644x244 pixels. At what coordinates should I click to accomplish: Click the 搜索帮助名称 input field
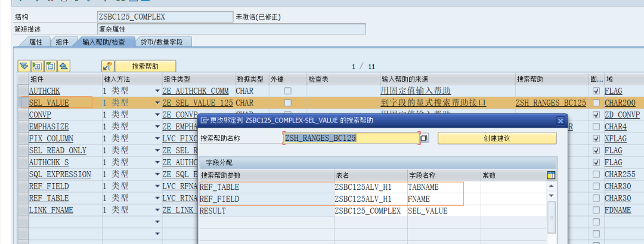click(352, 138)
